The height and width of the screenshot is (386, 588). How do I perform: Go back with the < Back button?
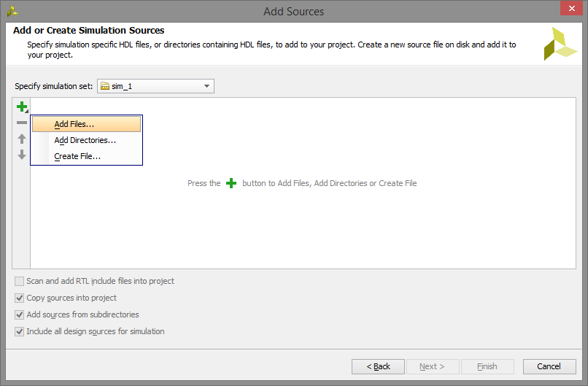pos(378,366)
